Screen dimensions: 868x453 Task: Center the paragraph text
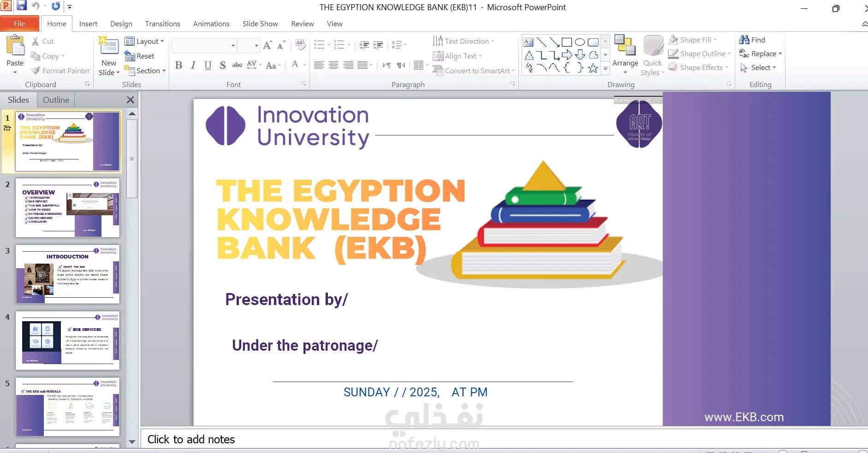(333, 65)
